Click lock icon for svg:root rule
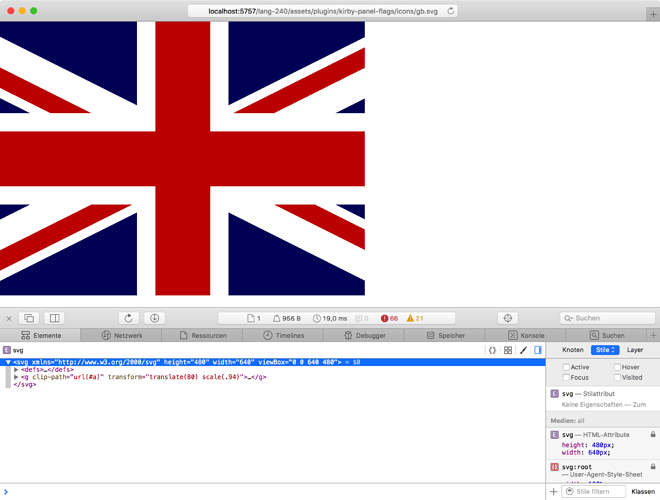The image size is (660, 500). (653, 466)
